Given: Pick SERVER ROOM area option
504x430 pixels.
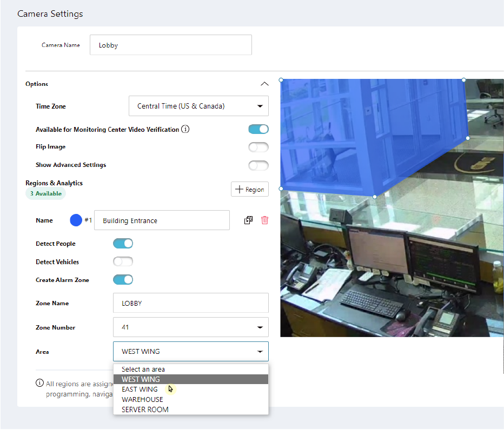Looking at the screenshot, I should click(x=145, y=409).
